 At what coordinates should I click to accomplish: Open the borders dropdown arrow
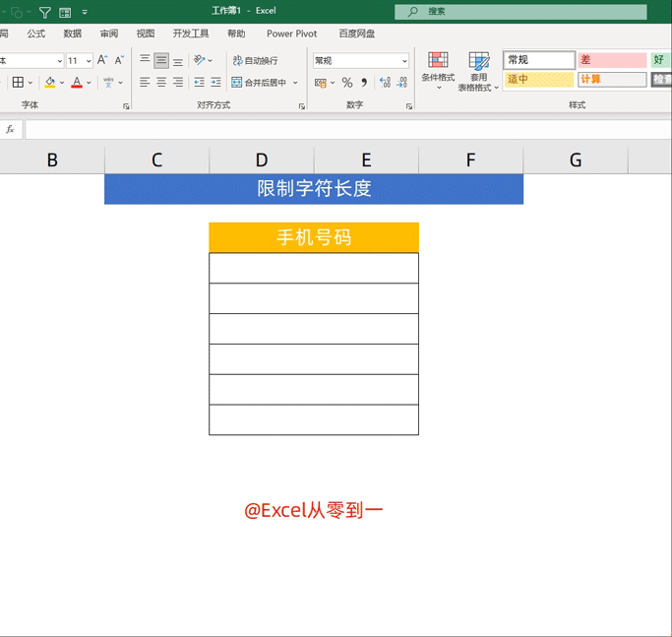tap(30, 83)
